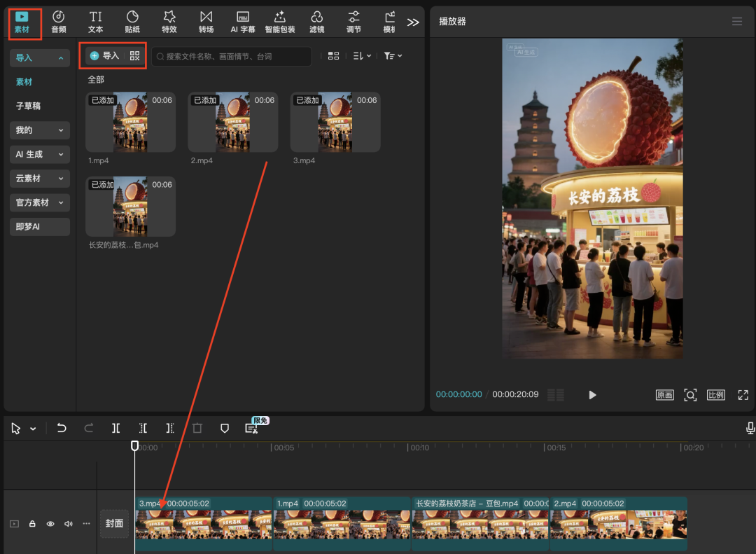This screenshot has height=554, width=756.
Task: Open the 贴纸 stickers panel
Action: tap(132, 22)
